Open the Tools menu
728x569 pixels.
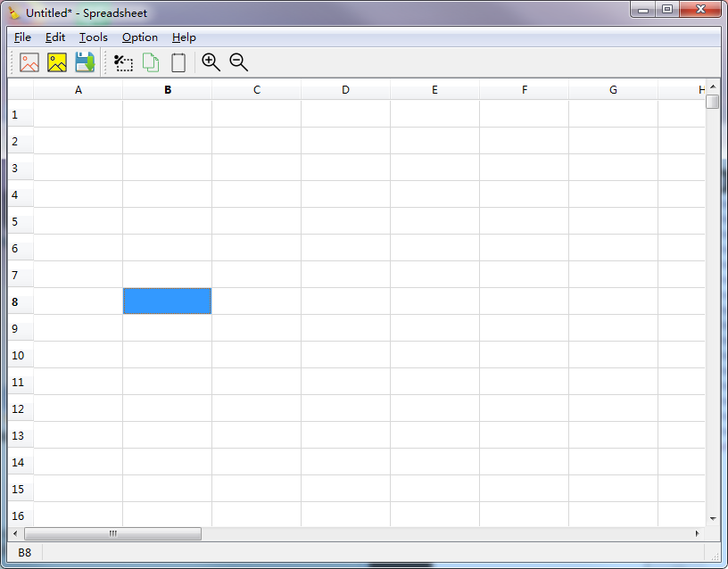point(94,37)
